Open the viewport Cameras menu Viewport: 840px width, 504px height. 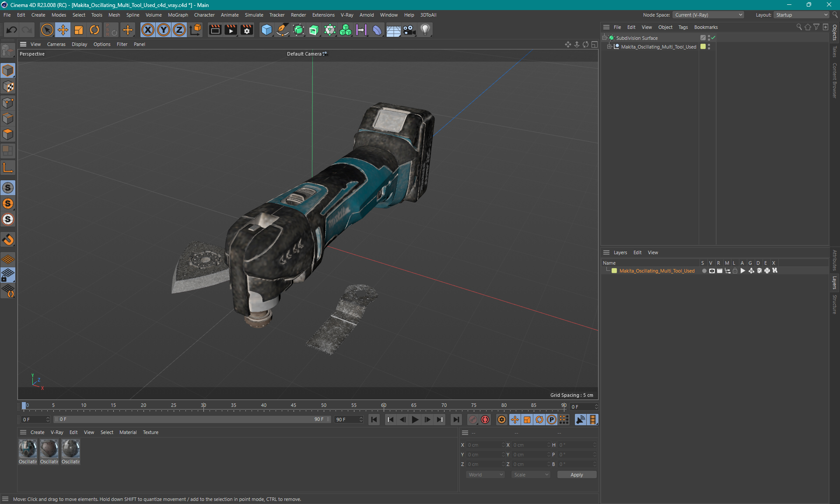tap(56, 44)
